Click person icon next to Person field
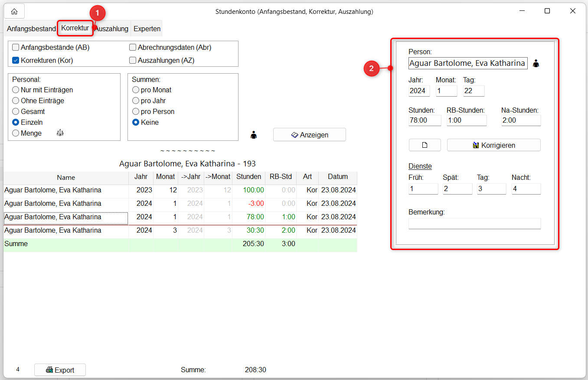The height and width of the screenshot is (380, 588). coord(536,64)
